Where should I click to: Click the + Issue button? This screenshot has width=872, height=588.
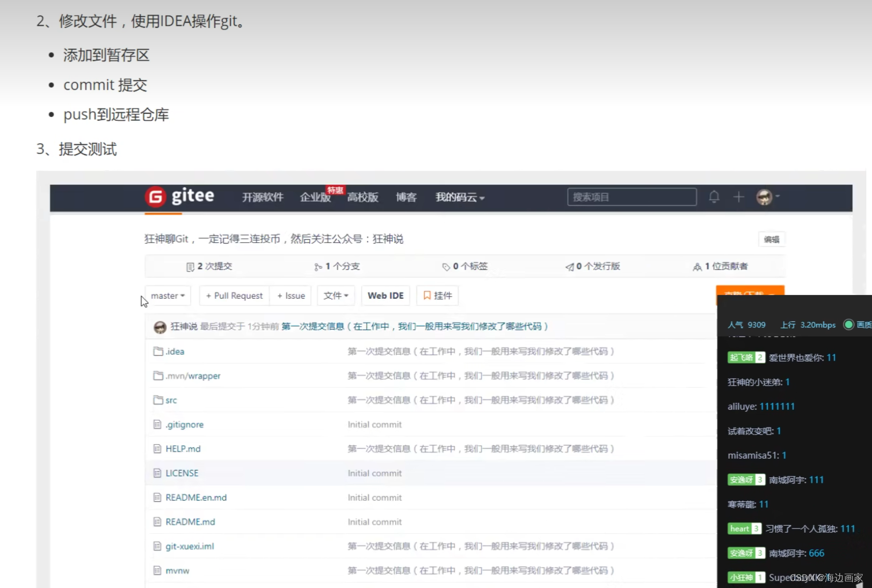[x=291, y=296]
